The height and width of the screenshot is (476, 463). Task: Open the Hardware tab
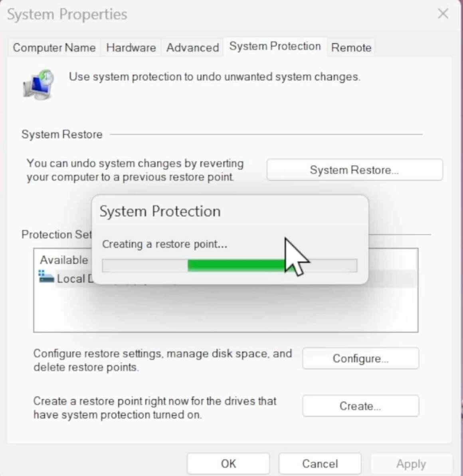(x=131, y=47)
